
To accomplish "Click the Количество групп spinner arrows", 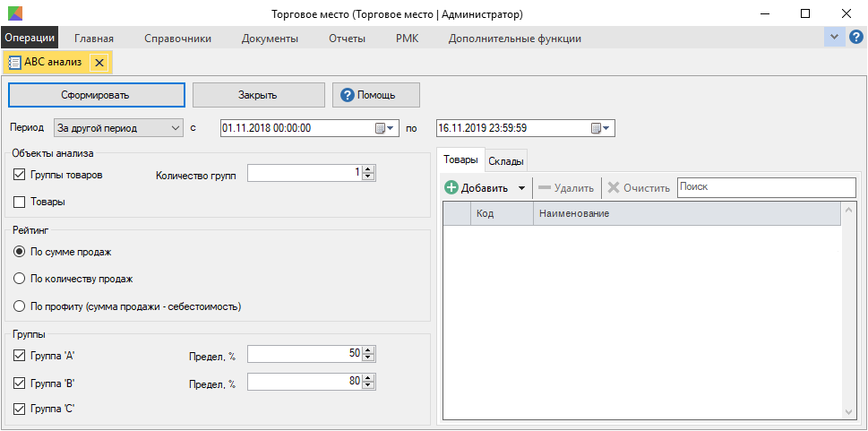I will click(x=369, y=174).
